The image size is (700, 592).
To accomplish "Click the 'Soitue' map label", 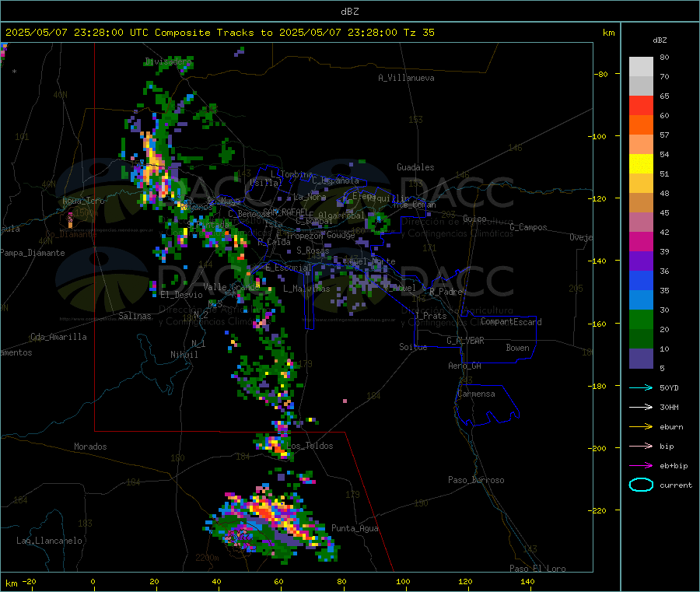I will tap(413, 347).
